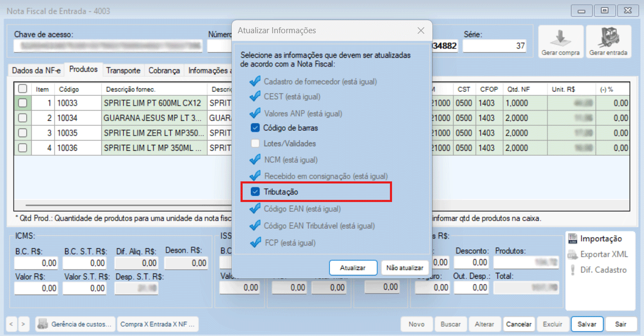Click the Chave de acesso field
Viewport: 644px width, 336px height.
tap(108, 46)
